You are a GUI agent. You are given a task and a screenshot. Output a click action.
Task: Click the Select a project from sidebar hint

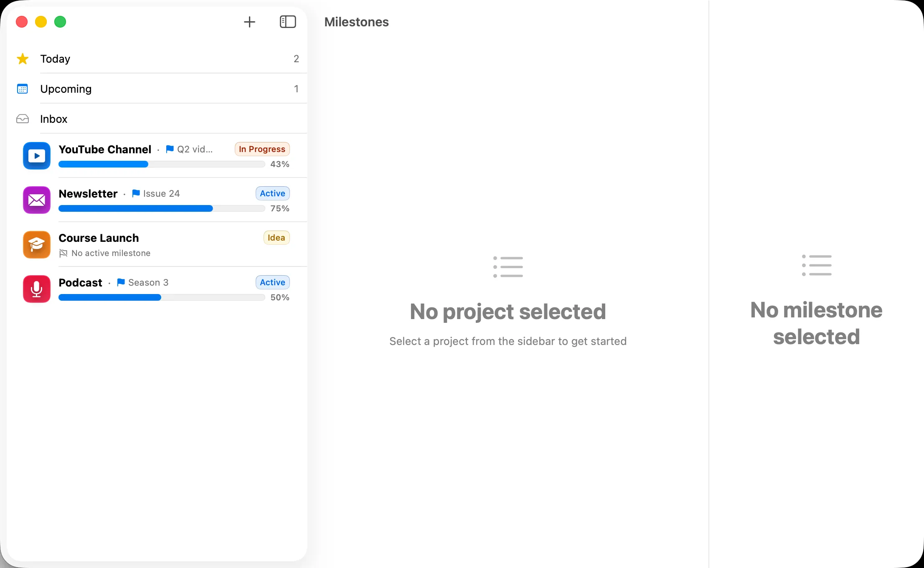508,341
